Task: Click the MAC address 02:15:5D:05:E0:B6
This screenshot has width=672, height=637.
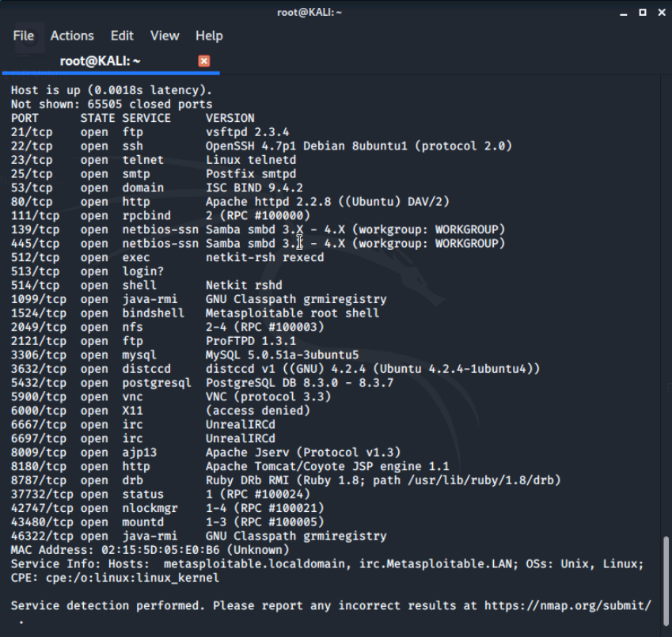Action: (x=161, y=550)
